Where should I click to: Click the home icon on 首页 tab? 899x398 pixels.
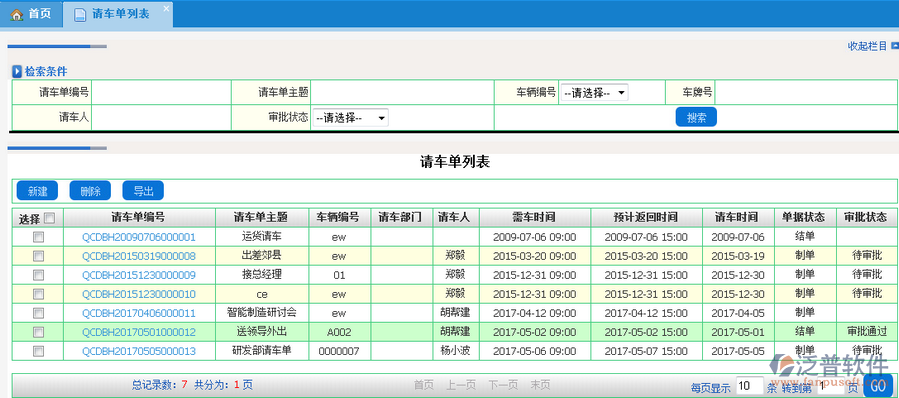(x=17, y=14)
